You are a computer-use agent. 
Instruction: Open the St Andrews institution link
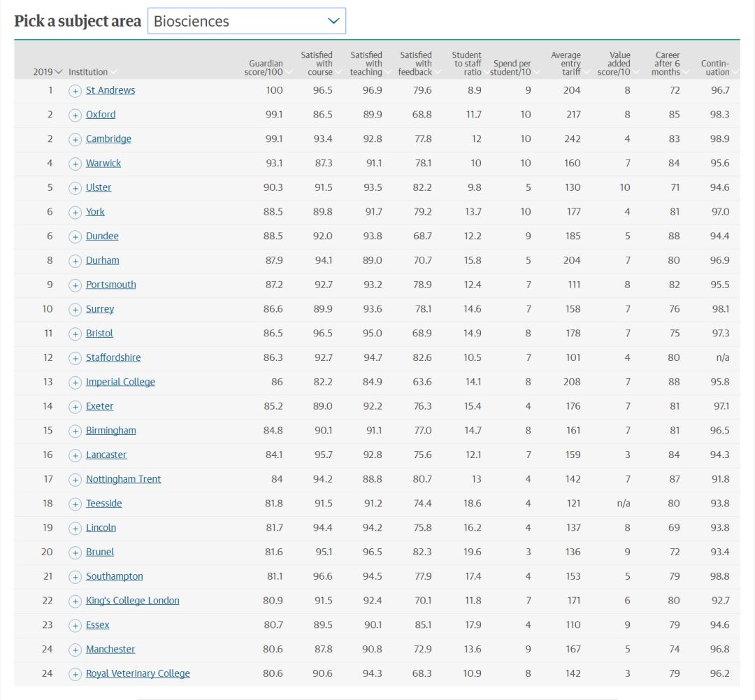click(x=110, y=90)
